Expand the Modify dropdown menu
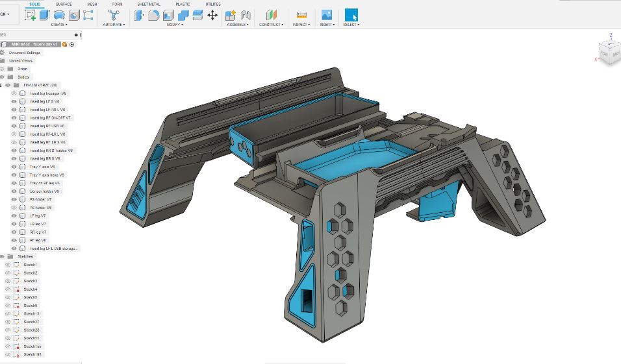621x364 pixels. (175, 25)
